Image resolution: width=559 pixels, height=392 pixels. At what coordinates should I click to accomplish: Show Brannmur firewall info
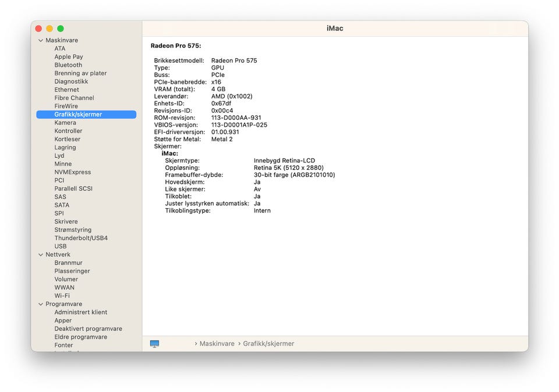[69, 263]
